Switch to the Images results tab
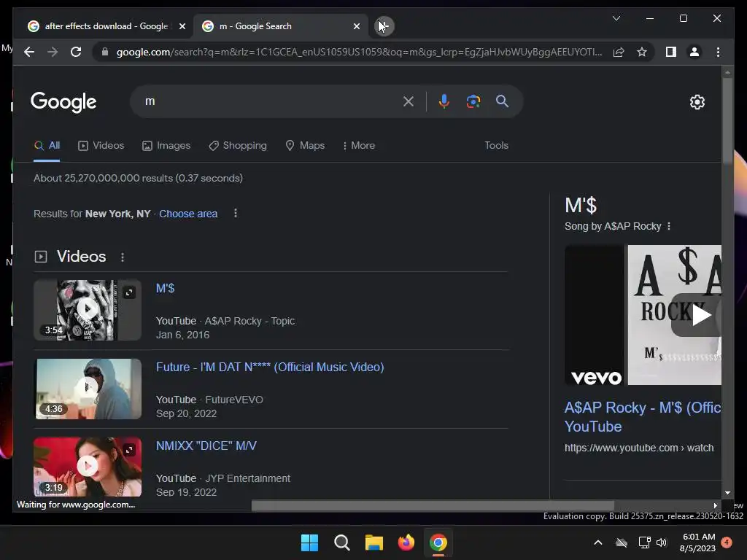 pyautogui.click(x=166, y=146)
